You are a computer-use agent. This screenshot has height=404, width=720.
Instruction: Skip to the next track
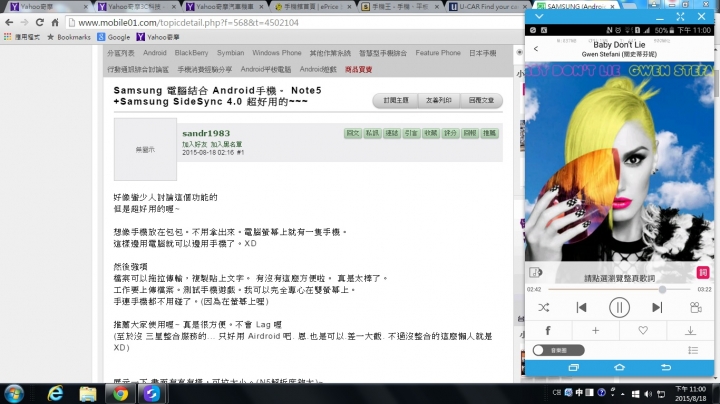click(657, 308)
